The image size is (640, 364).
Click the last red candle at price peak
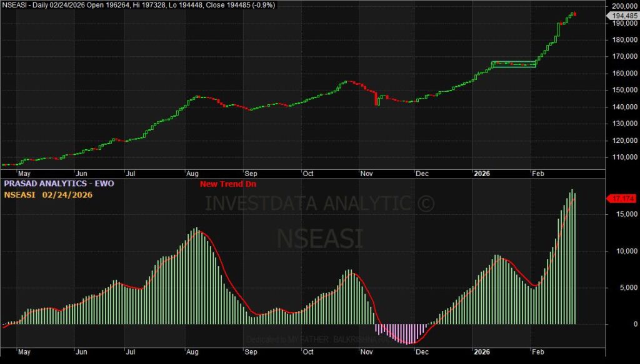coord(574,14)
